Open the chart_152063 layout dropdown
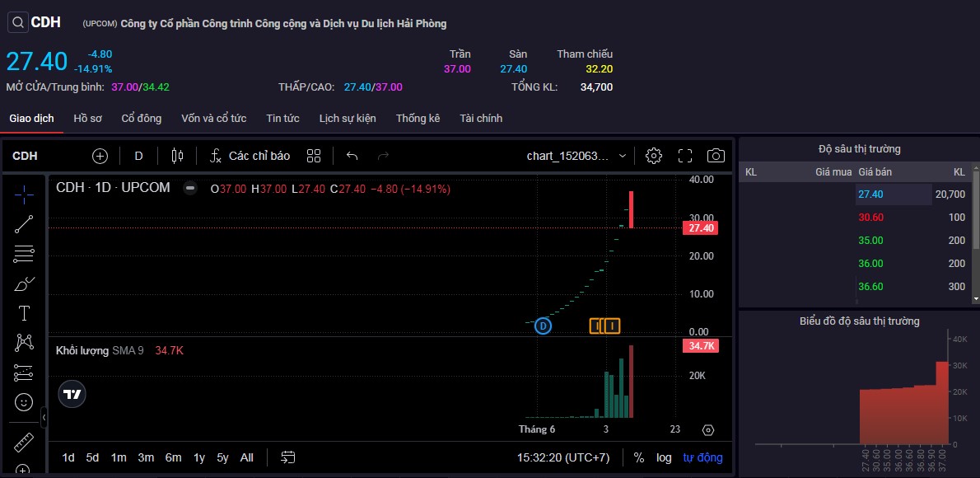The width and height of the screenshot is (980, 478). pyautogui.click(x=576, y=156)
